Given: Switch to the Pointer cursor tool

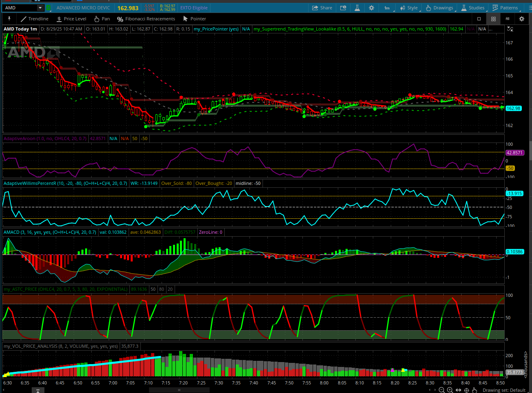Looking at the screenshot, I should (x=194, y=19).
